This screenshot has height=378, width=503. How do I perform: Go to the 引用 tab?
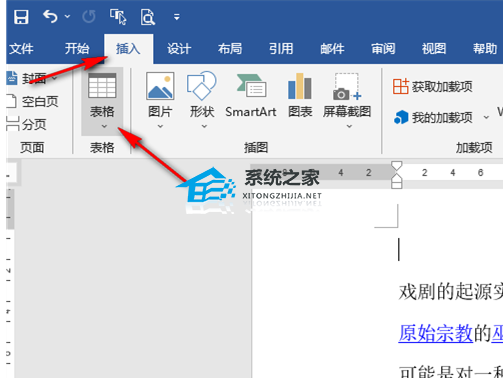click(281, 49)
